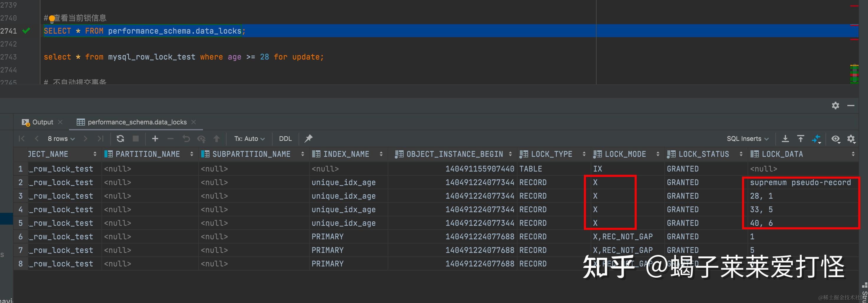The image size is (868, 303).
Task: Hide the results tool window with minimize dash
Action: 851,106
